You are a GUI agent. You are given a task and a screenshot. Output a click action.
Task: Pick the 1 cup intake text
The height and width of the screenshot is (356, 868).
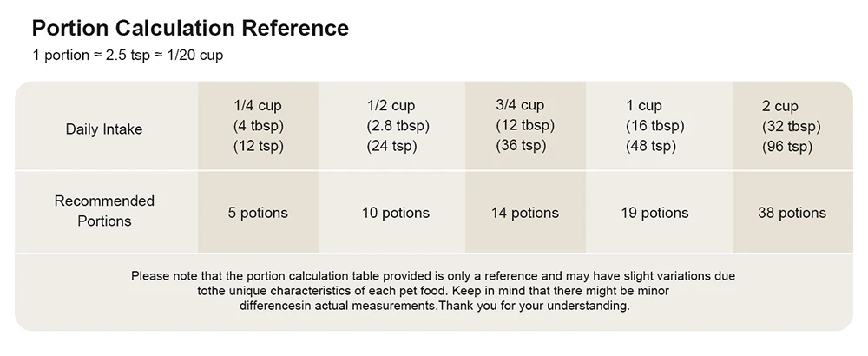click(x=644, y=106)
